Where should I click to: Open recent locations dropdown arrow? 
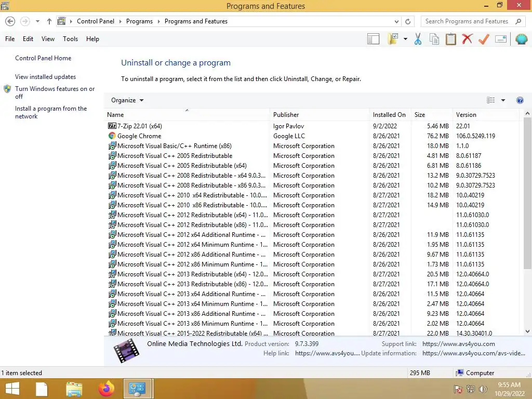(x=37, y=21)
